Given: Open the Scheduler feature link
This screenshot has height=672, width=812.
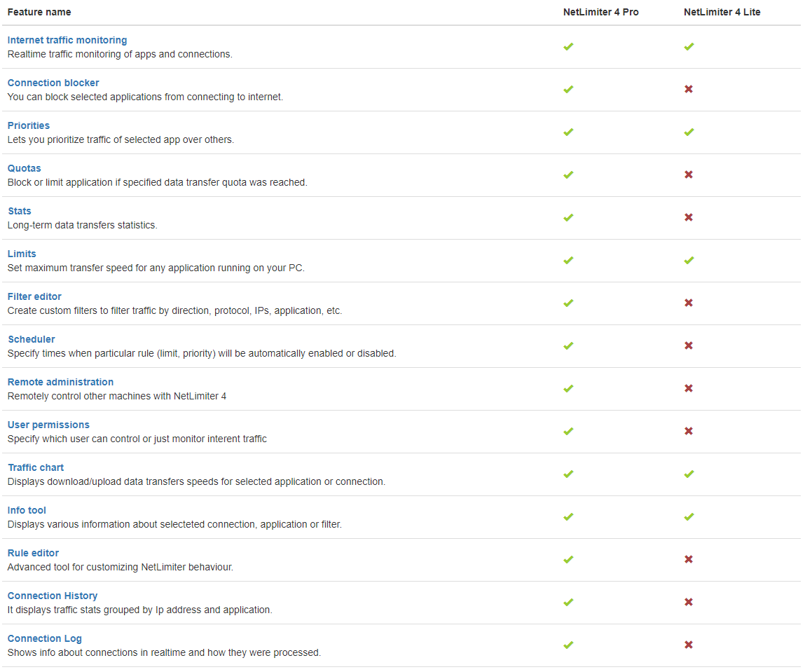Looking at the screenshot, I should 32,339.
